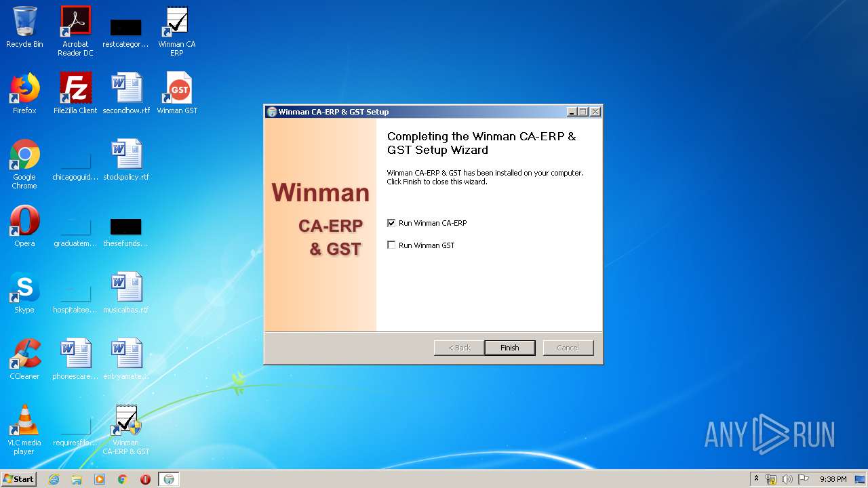Launch Winman GST desktop shortcut
Screen dimensions: 868x488
click(177, 94)
